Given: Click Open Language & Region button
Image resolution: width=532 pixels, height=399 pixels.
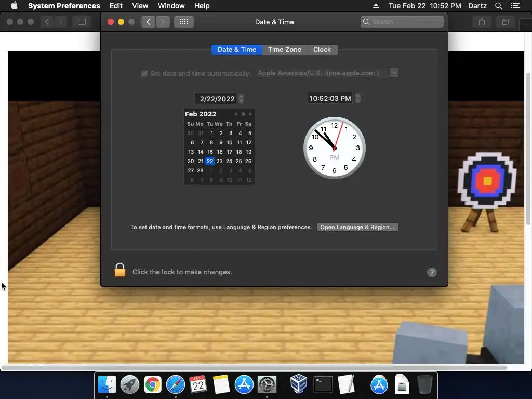Looking at the screenshot, I should pyautogui.click(x=357, y=227).
